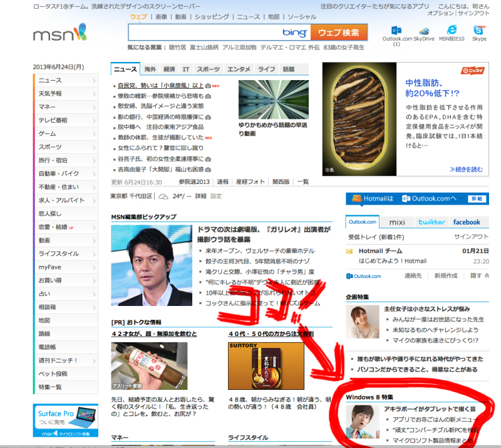Expand the ニュース sidebar category arrow
The image size is (501, 448).
tap(94, 81)
